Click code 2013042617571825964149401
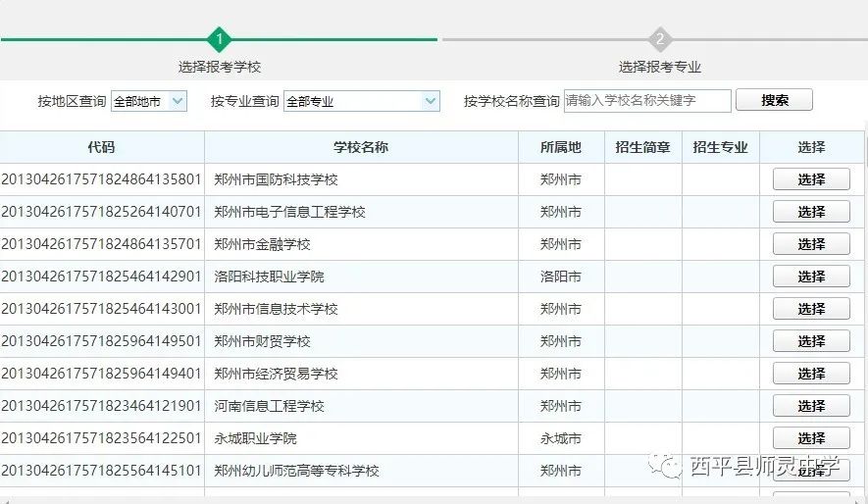 (101, 374)
